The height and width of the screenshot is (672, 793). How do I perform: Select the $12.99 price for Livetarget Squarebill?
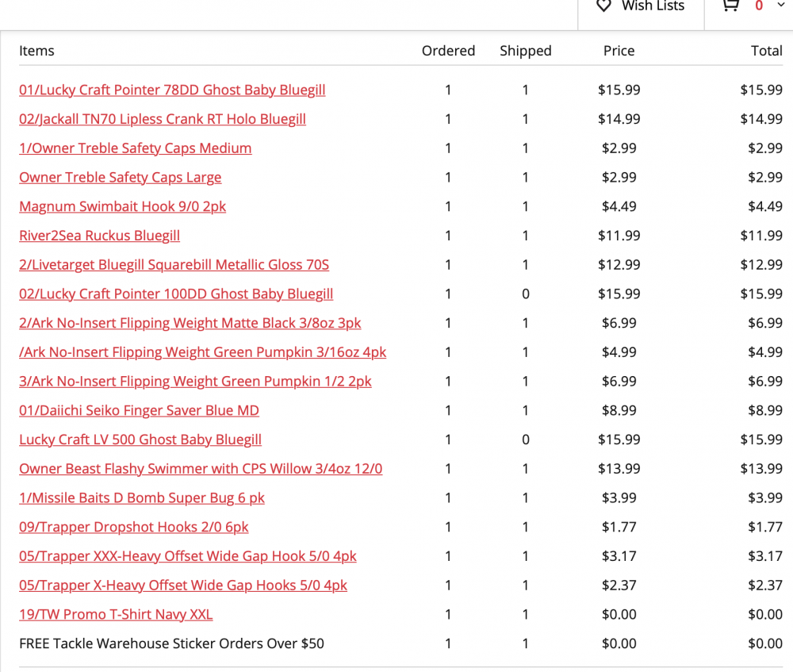coord(619,265)
